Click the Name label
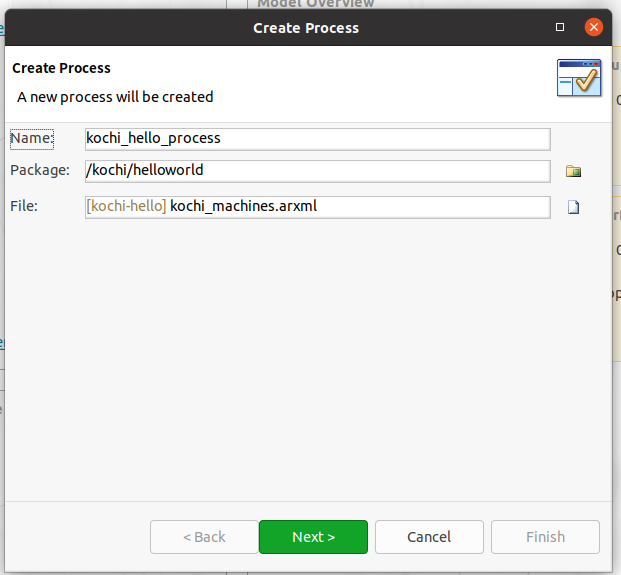621x575 pixels. 32,139
